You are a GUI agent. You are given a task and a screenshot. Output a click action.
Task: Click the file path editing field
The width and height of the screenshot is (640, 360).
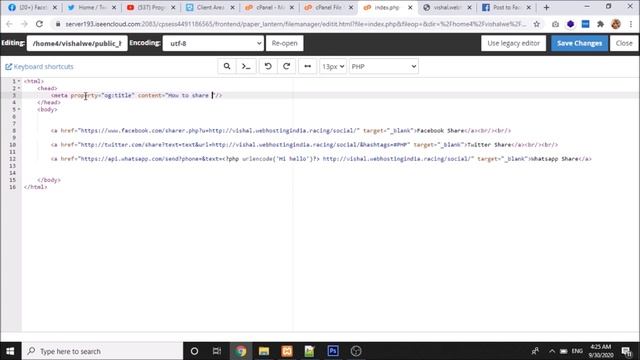[77, 43]
